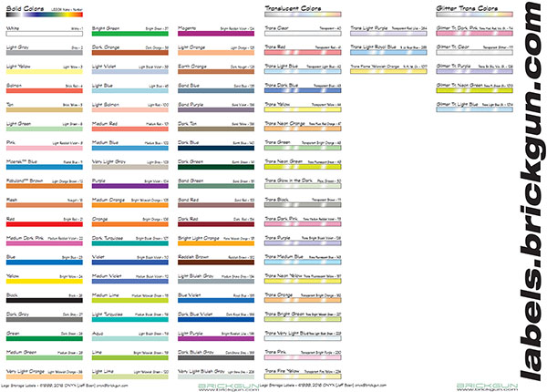Choose the Reddish Brown swatch

[x=216, y=263]
